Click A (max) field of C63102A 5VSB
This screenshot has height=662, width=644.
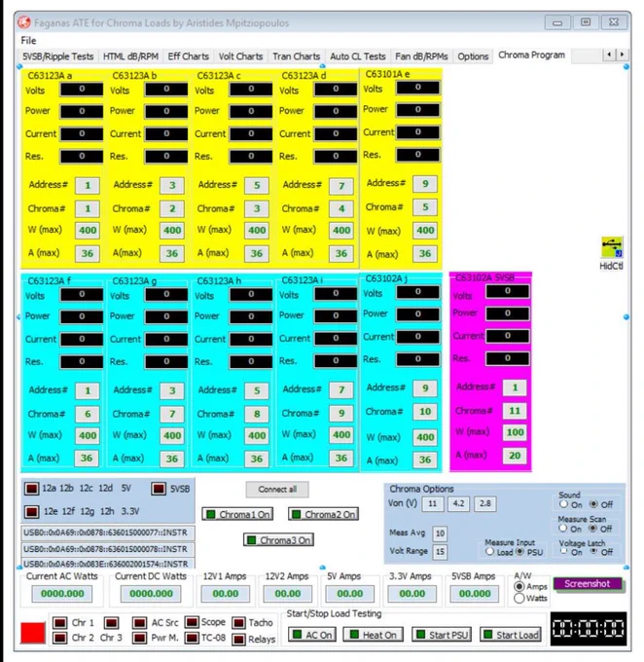515,456
